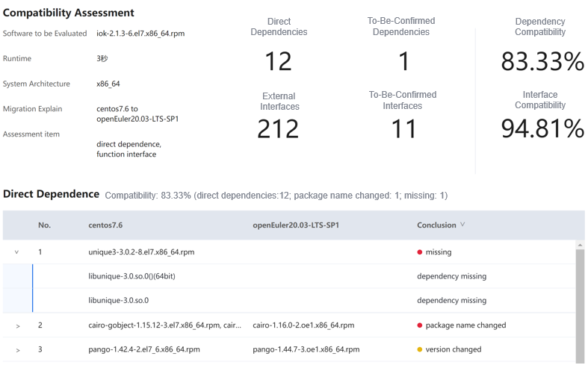The image size is (588, 368).
Task: Click the scrollbar up arrow
Action: (580, 245)
